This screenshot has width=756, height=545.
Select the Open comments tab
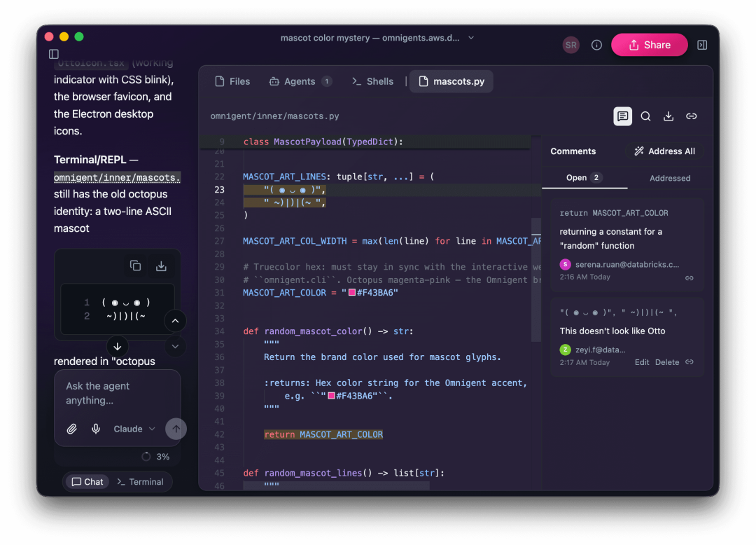[x=584, y=178]
